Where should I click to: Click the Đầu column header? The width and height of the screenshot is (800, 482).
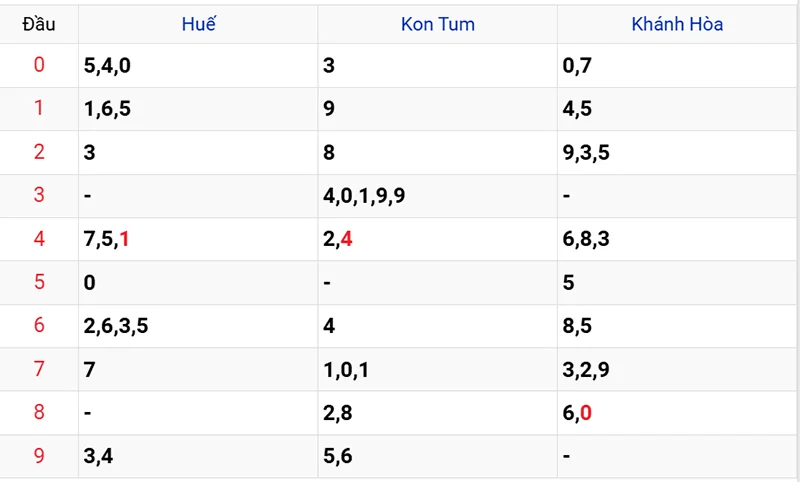click(x=39, y=25)
